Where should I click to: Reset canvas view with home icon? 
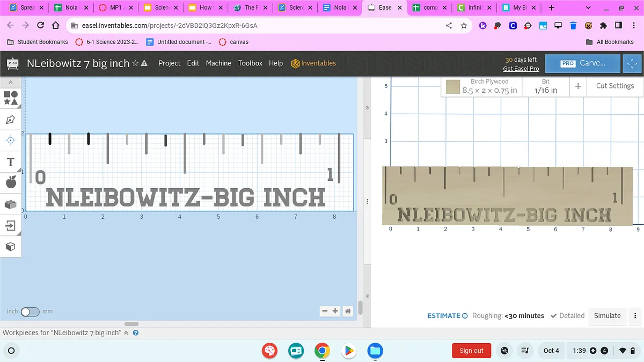point(348,311)
